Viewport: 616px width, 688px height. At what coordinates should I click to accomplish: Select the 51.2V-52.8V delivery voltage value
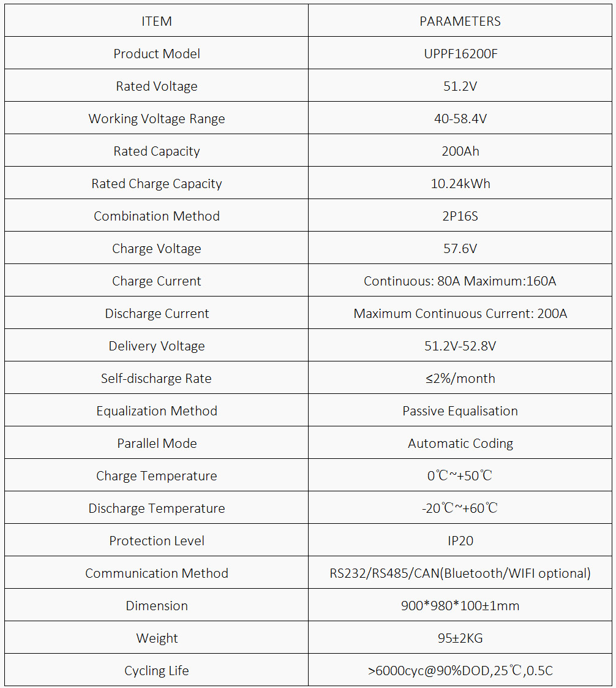460,346
